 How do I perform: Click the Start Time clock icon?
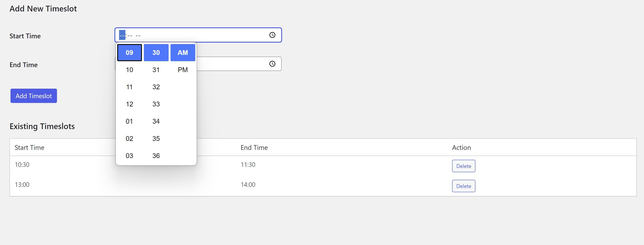pyautogui.click(x=272, y=35)
